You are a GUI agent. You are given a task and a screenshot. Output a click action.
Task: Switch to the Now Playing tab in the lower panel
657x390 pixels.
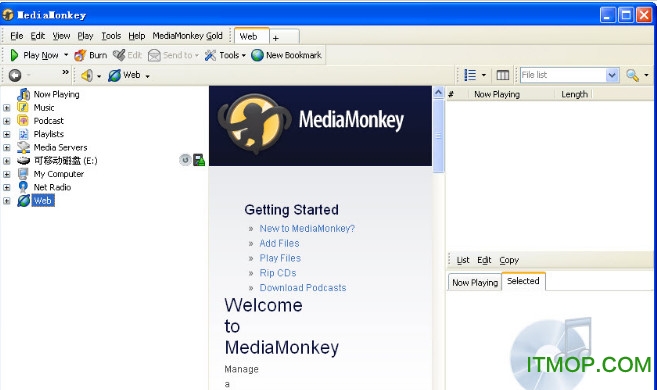475,283
